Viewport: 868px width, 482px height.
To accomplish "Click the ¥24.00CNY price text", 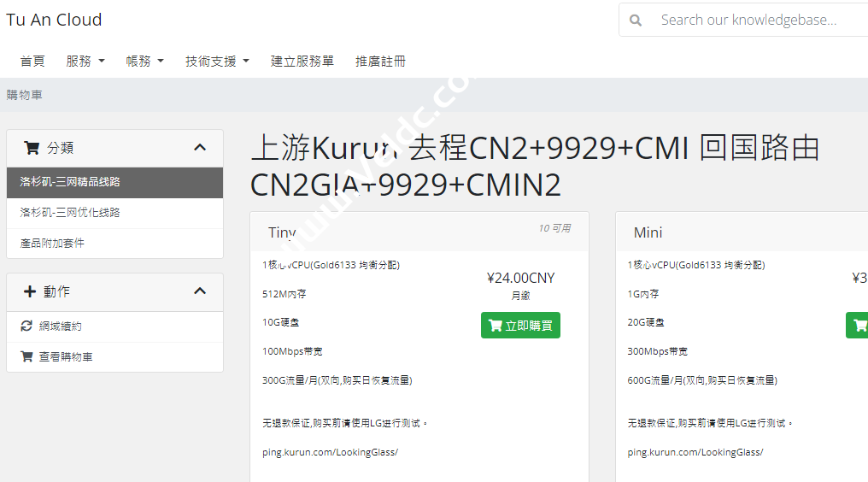I will tap(521, 278).
